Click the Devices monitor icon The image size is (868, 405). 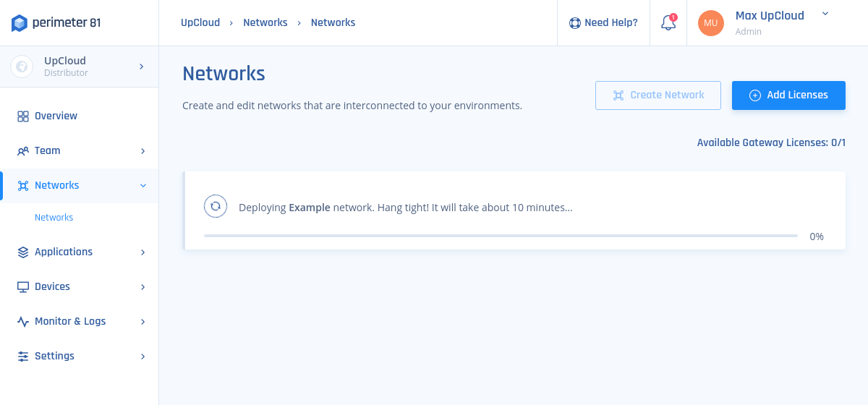click(x=23, y=286)
